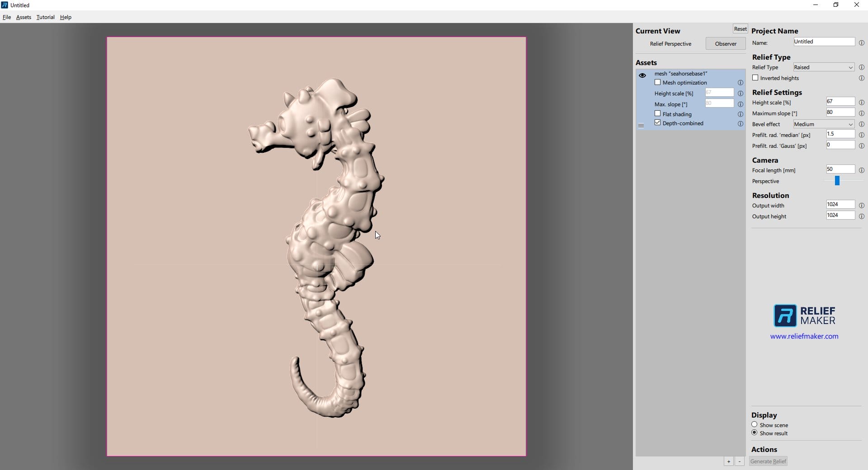Open the Tutorial menu

click(45, 17)
